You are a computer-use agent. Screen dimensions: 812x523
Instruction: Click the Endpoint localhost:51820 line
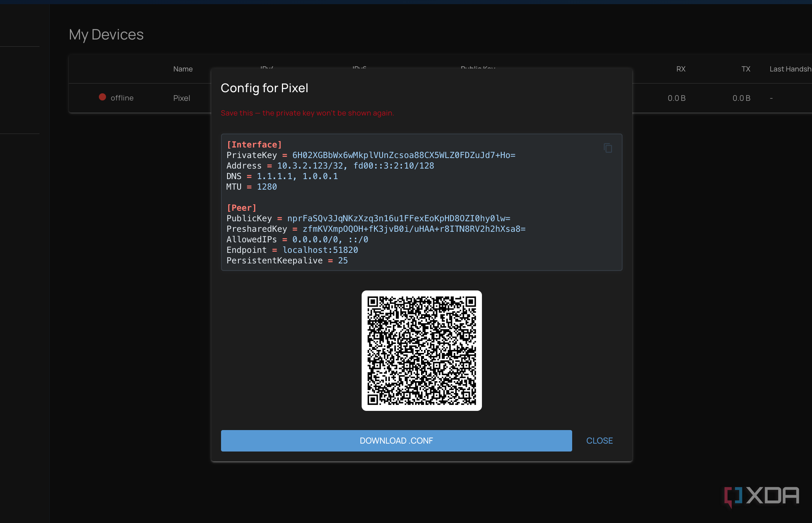[292, 250]
